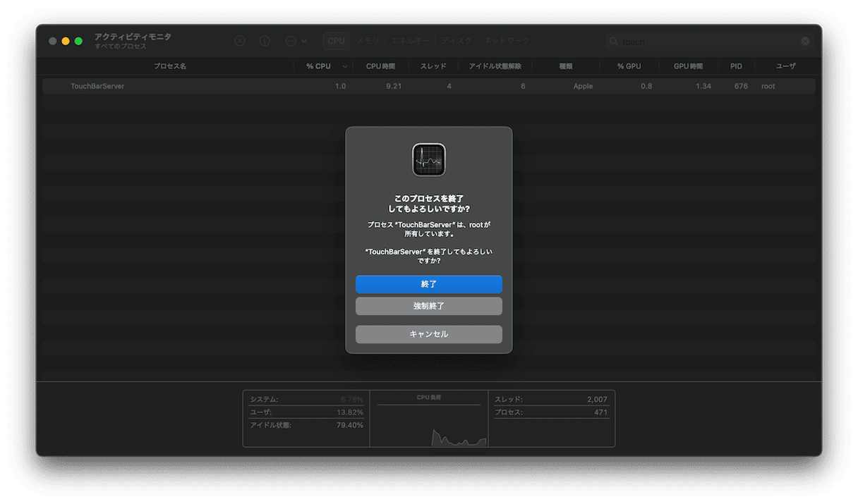Click the stop process toolbar icon
Viewport: 858px width, 504px height.
(x=240, y=41)
